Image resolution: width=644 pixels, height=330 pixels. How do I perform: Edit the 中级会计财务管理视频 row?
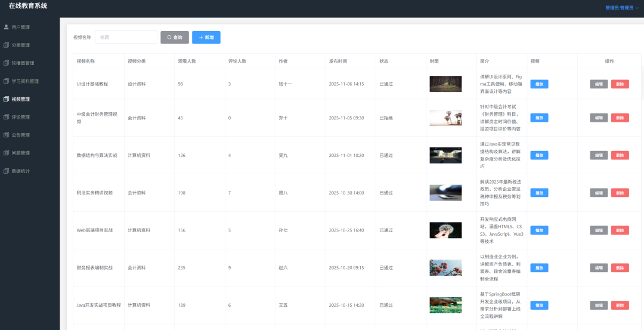pos(599,118)
